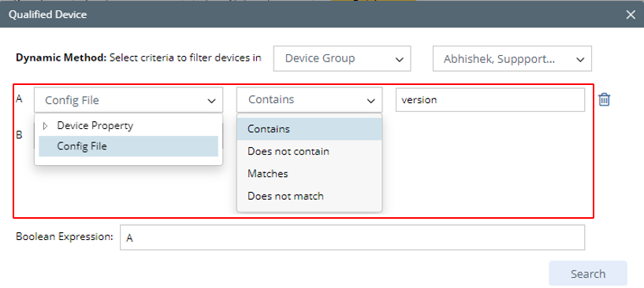
Task: Click the row A label
Action: (x=19, y=99)
